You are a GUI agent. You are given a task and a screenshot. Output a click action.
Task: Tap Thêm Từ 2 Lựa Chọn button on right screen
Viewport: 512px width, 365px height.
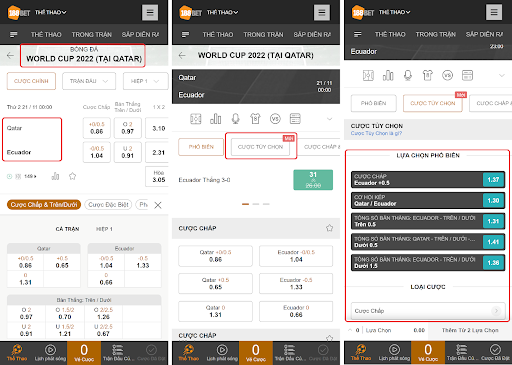pos(470,330)
